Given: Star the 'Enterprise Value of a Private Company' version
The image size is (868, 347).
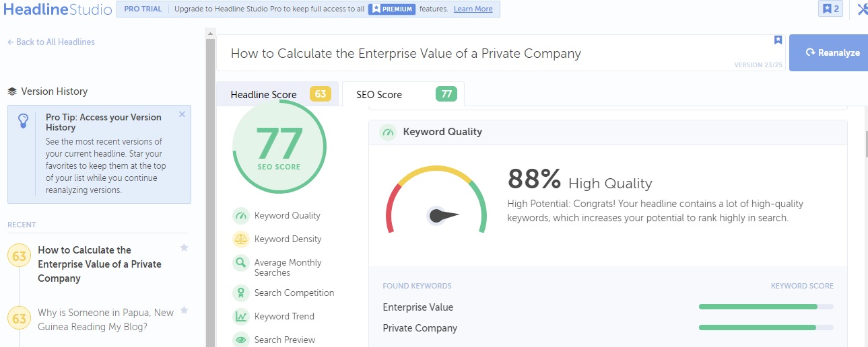Looking at the screenshot, I should coord(184,247).
